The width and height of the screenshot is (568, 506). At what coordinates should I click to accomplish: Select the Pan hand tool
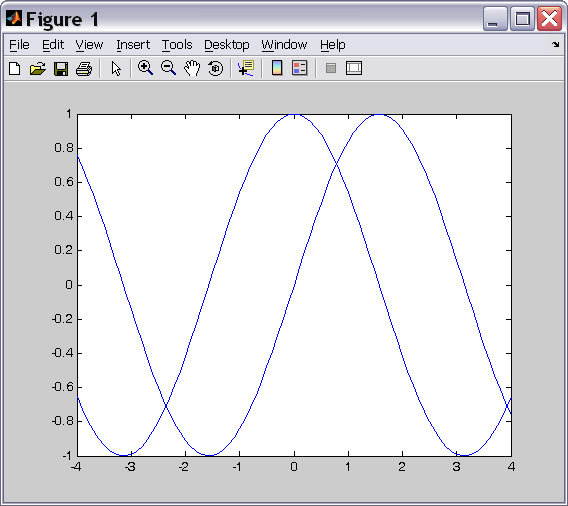[192, 68]
